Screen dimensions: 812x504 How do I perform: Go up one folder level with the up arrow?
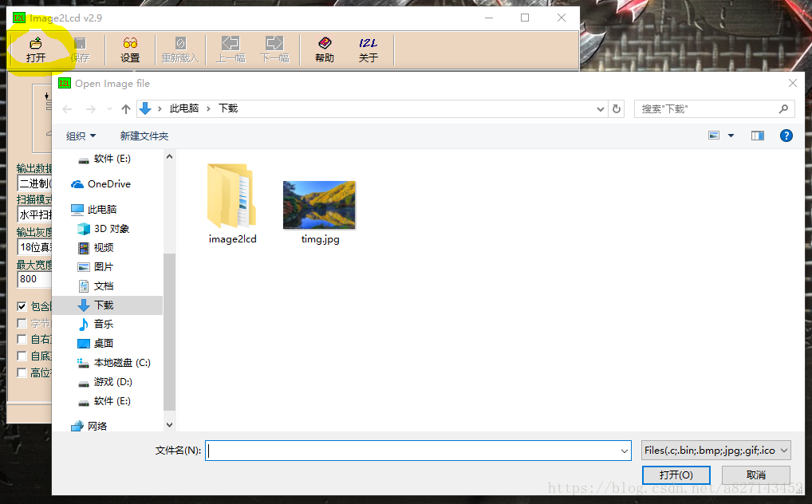126,108
